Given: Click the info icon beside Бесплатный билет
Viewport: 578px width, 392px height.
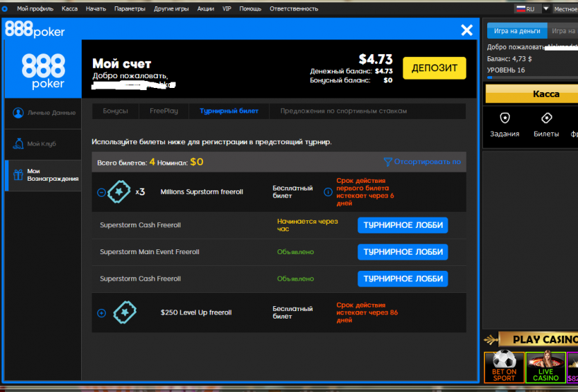Looking at the screenshot, I should point(328,192).
